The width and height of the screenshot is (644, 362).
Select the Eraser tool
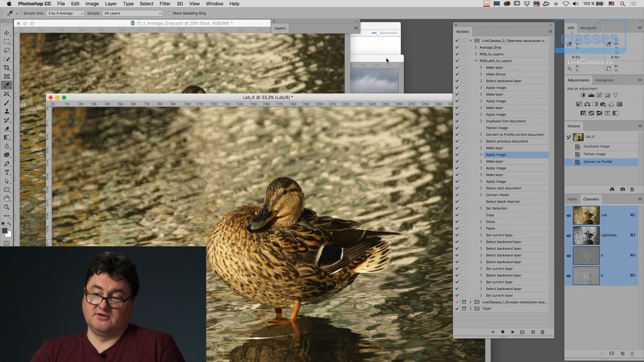point(7,129)
